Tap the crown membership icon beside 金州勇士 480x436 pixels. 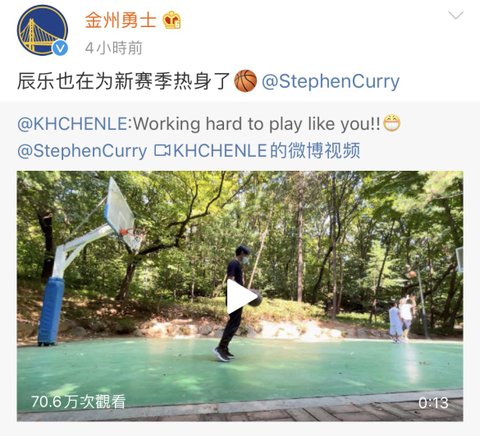172,20
